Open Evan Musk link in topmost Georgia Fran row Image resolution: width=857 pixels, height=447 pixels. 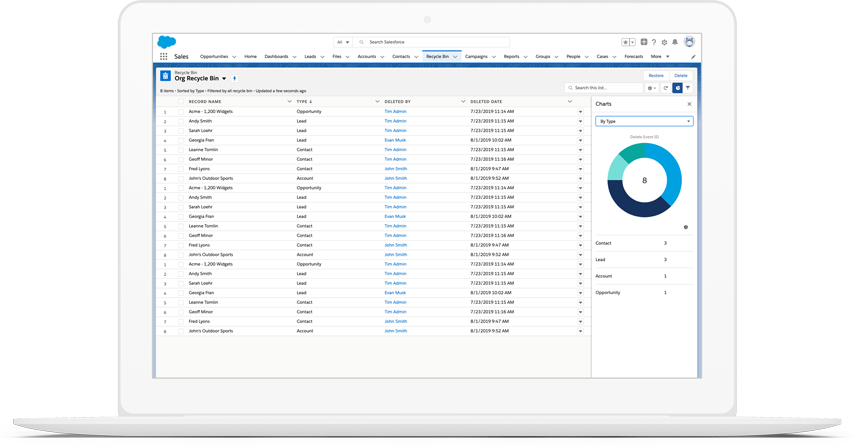click(395, 140)
